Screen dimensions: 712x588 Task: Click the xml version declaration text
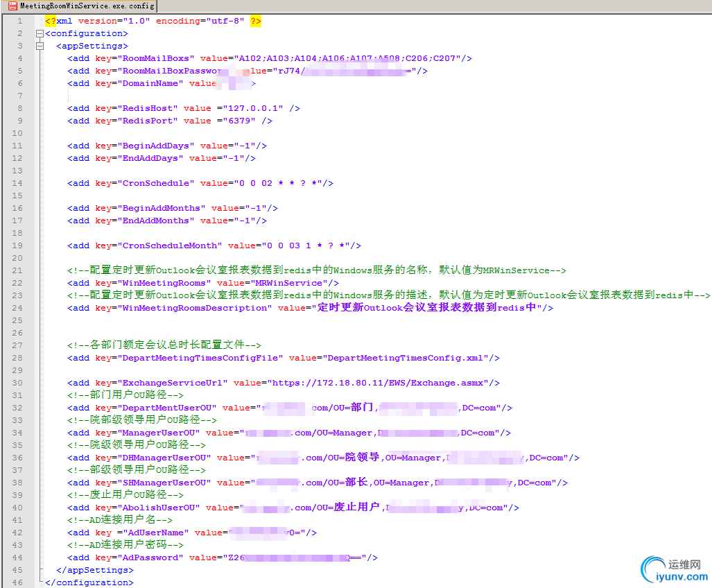(x=153, y=21)
